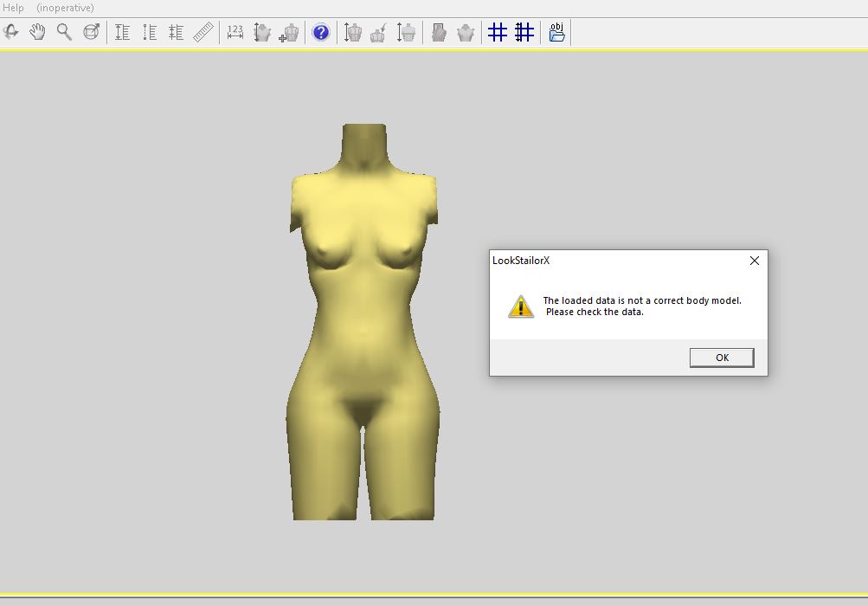Select the magnifier zoom tool
The width and height of the screenshot is (868, 606).
[64, 32]
